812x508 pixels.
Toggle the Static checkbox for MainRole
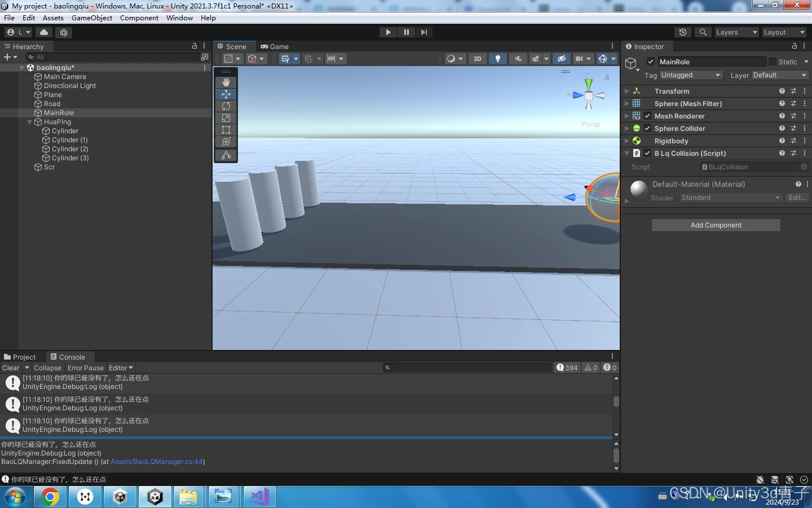pos(773,62)
